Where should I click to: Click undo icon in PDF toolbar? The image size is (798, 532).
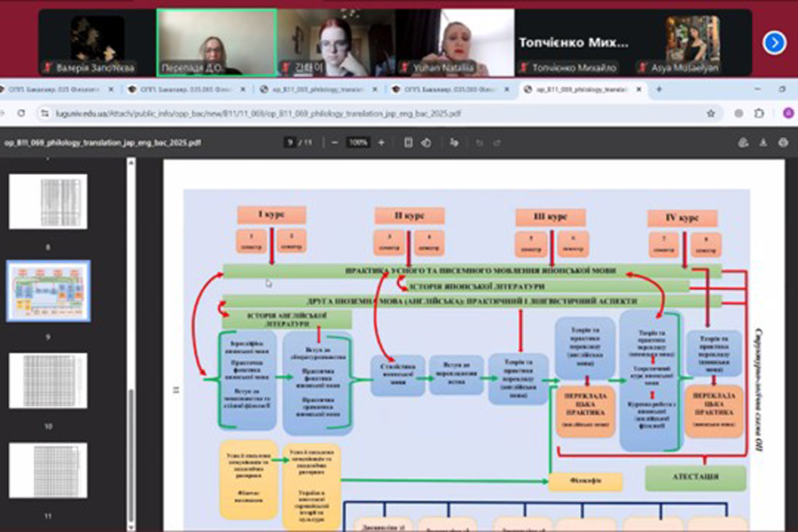(x=479, y=143)
